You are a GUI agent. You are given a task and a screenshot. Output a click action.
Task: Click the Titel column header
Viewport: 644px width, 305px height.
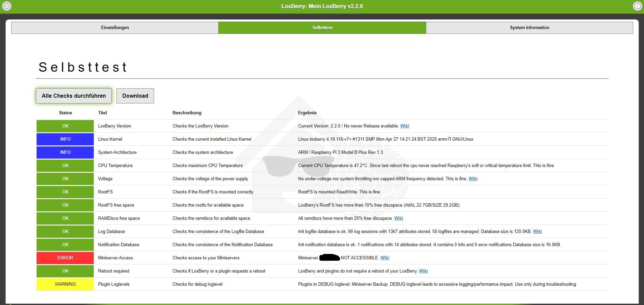click(x=102, y=113)
